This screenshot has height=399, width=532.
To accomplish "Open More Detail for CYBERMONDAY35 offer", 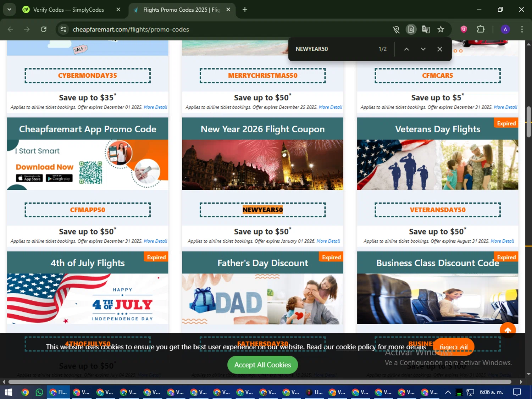I will point(155,107).
